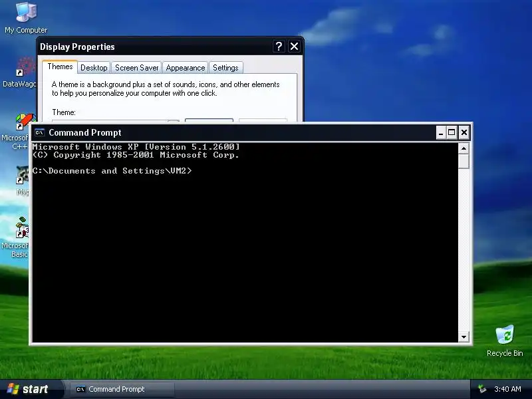Screen dimensions: 532x399
Task: Maximize the Command Prompt window
Action: (452, 132)
